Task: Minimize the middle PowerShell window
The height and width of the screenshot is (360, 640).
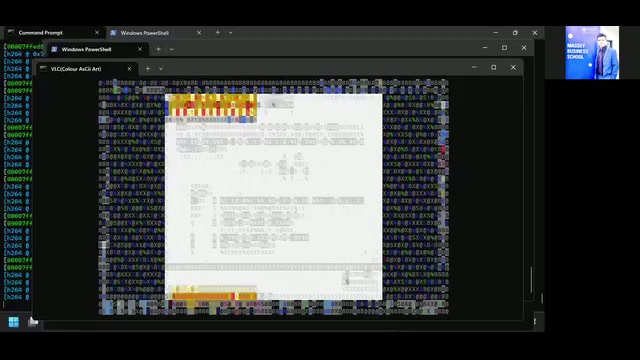Action: [x=485, y=48]
